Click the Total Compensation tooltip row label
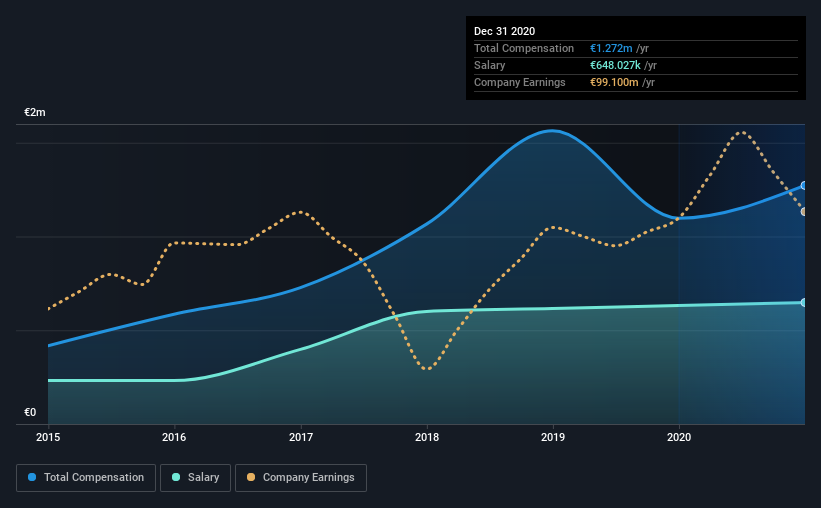 point(524,48)
